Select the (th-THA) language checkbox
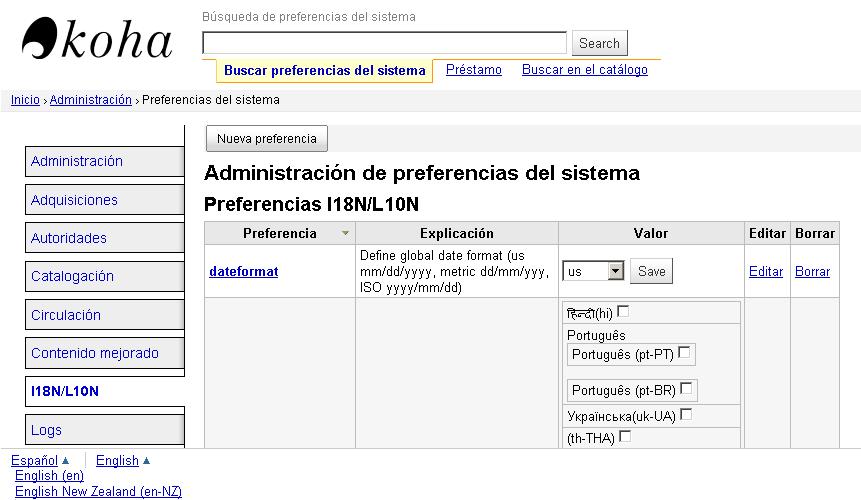 point(625,436)
